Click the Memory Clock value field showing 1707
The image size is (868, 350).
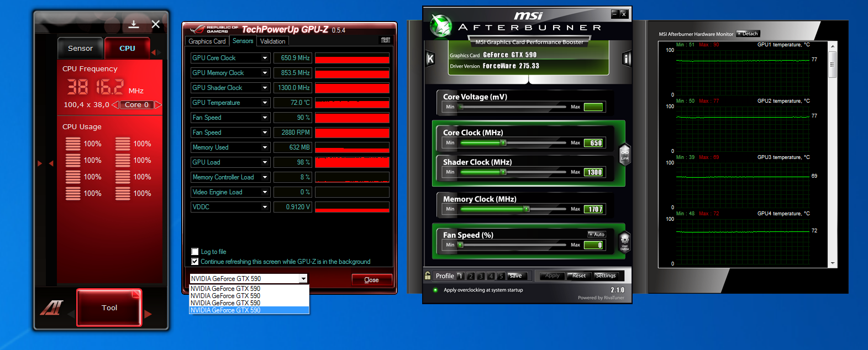pyautogui.click(x=593, y=209)
